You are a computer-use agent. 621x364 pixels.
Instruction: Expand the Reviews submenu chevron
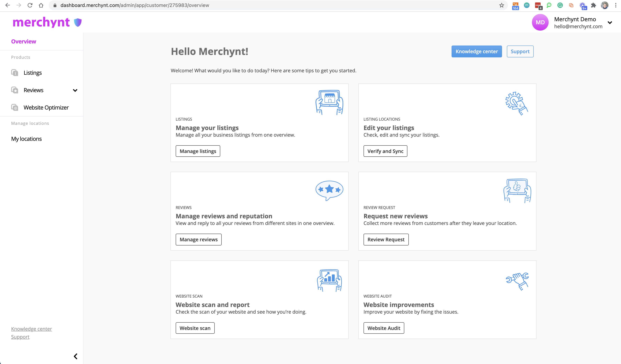click(75, 90)
